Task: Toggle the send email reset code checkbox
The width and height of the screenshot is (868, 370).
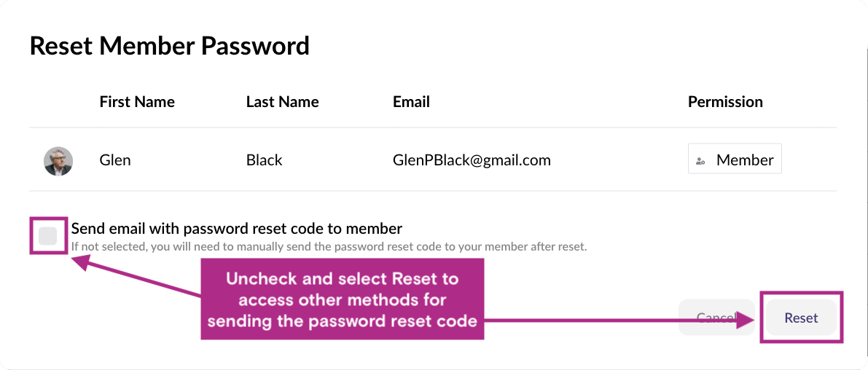Action: click(x=48, y=235)
